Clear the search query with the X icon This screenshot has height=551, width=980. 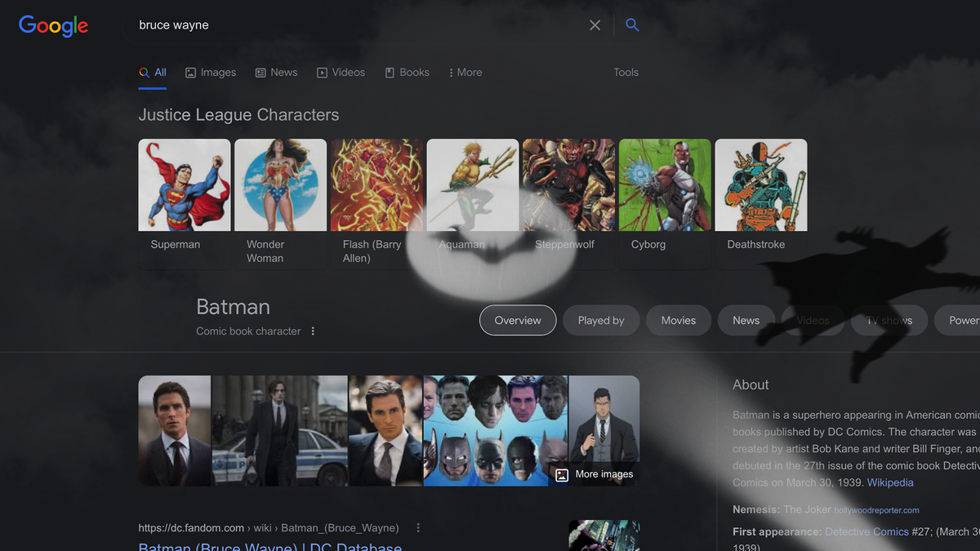point(595,25)
